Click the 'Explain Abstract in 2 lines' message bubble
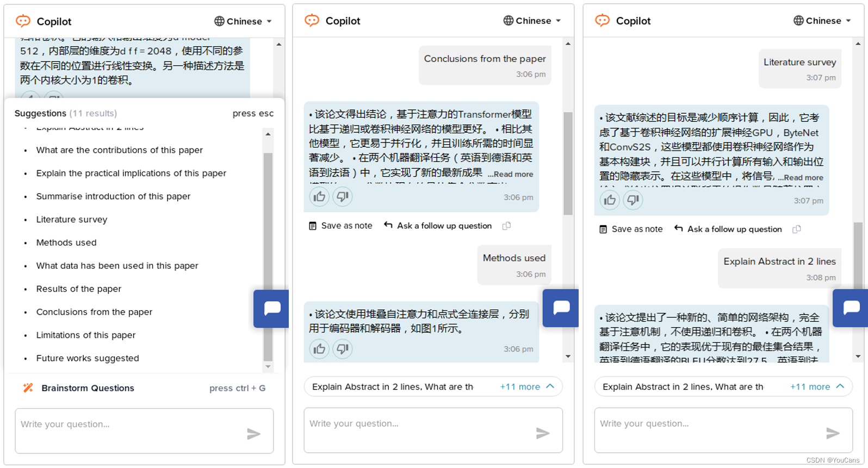Image resolution: width=868 pixels, height=468 pixels. click(x=779, y=269)
